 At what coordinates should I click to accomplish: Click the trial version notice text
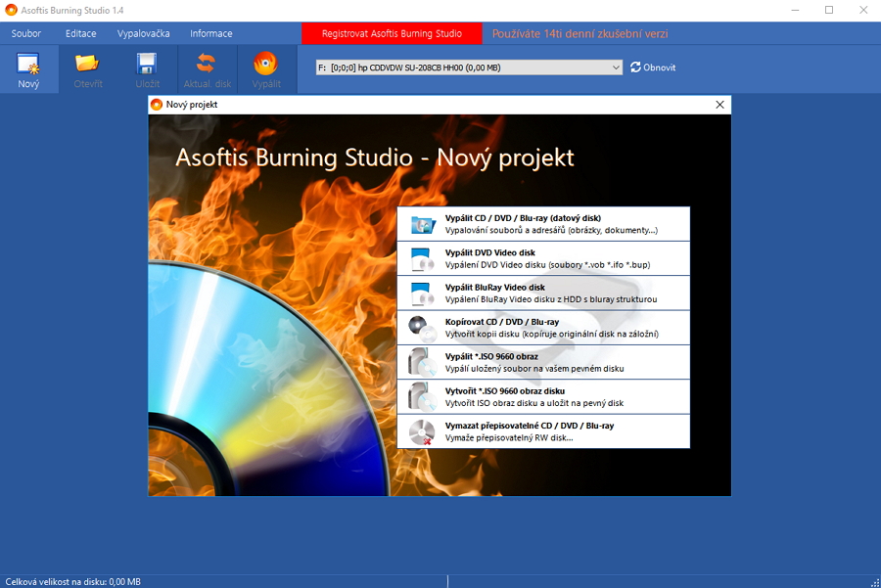[x=580, y=33]
